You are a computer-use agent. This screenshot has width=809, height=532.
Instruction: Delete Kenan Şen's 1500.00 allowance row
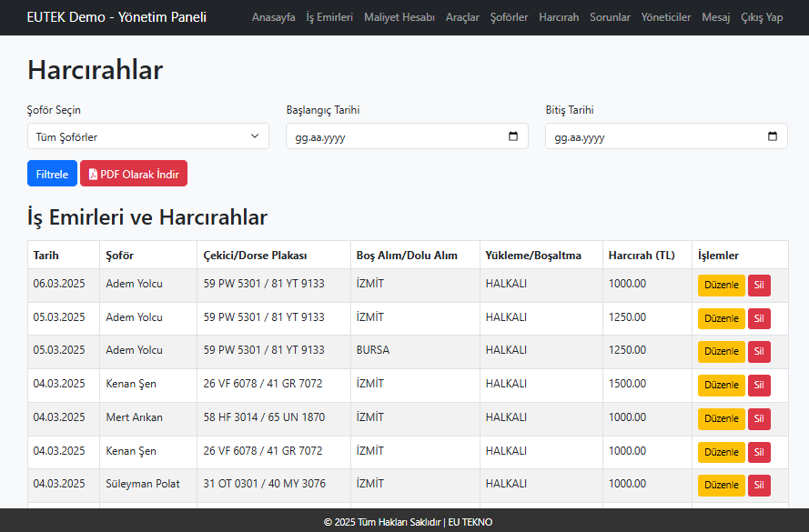[x=759, y=385]
